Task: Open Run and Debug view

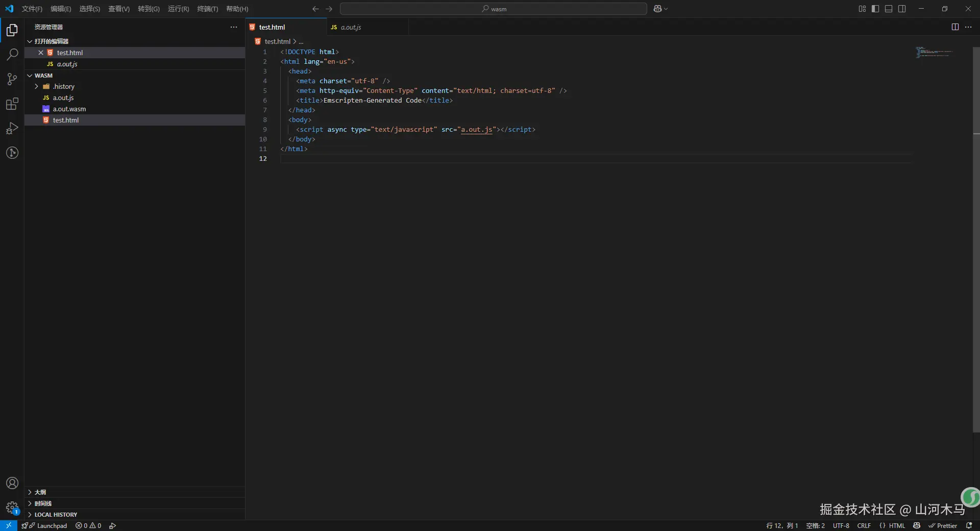Action: click(12, 128)
